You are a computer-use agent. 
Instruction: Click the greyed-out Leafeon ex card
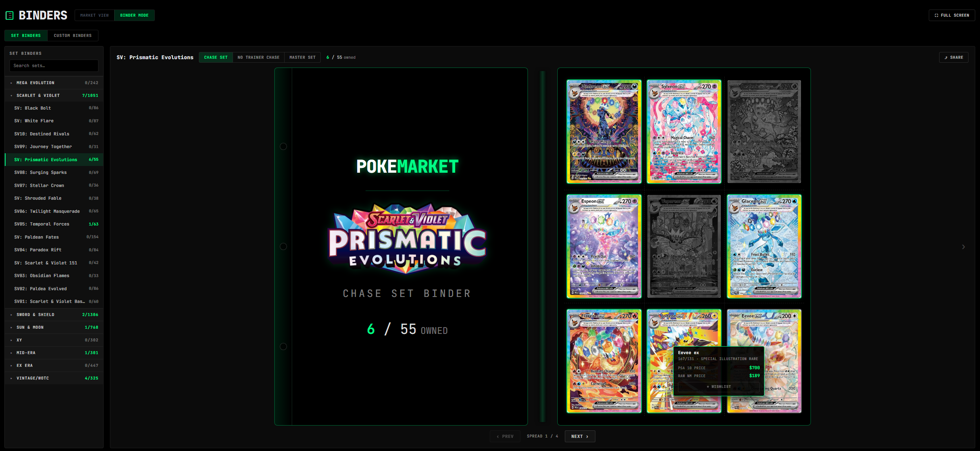point(764,132)
